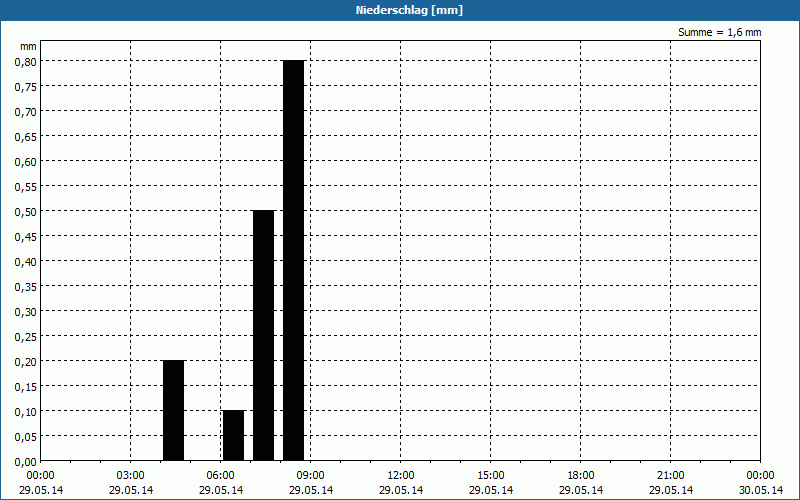Click the 21:00 time axis label
This screenshot has height=500, width=800.
coord(670,476)
